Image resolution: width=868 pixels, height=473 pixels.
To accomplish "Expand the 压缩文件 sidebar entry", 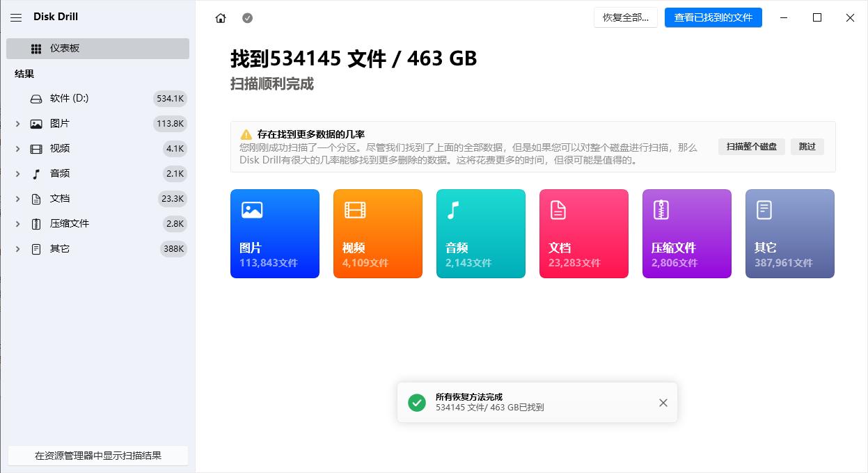I will click(17, 223).
